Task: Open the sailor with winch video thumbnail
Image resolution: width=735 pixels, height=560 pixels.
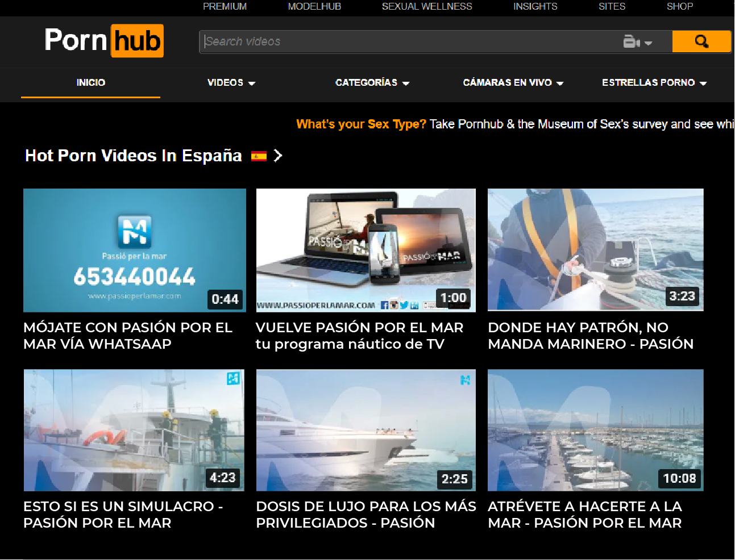Action: point(596,250)
